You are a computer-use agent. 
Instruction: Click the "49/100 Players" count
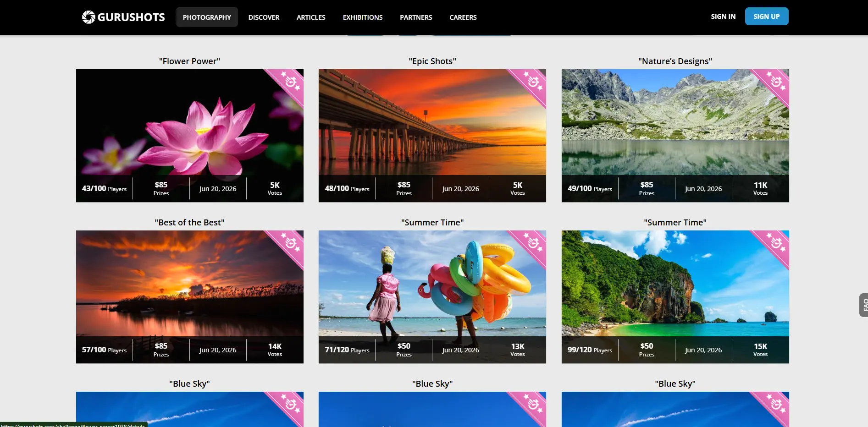[590, 188]
